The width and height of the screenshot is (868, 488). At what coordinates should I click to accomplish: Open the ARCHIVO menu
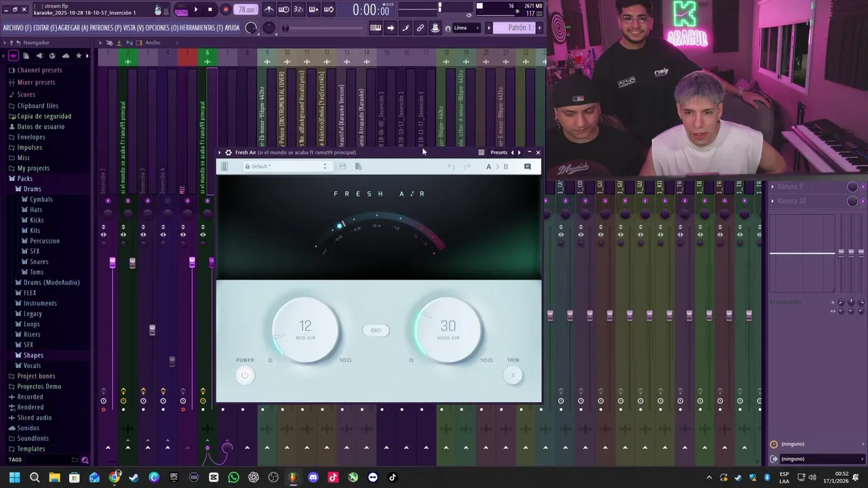point(17,28)
